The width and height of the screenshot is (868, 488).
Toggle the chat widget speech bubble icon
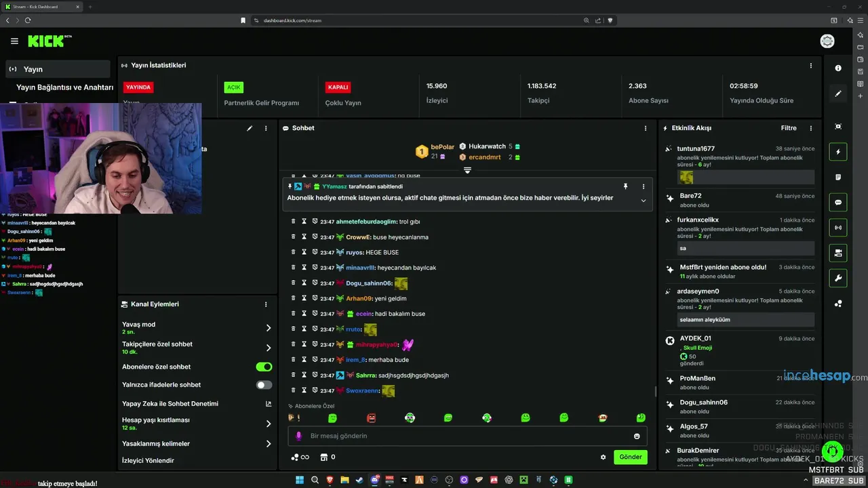click(838, 202)
